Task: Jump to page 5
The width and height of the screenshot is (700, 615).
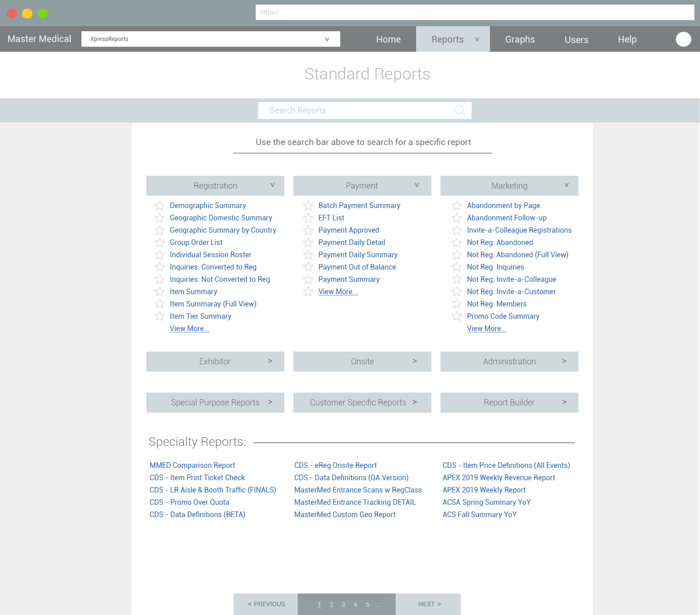Action: click(367, 605)
